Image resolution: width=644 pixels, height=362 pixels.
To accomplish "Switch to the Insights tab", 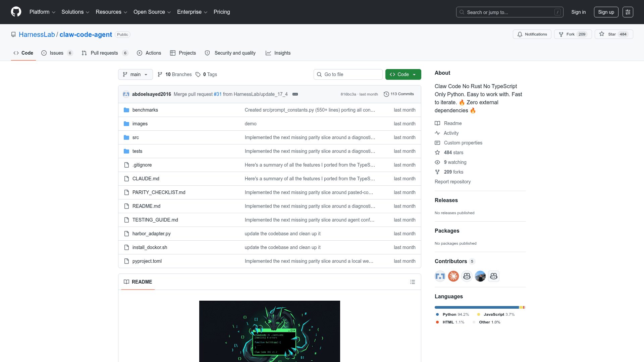I will (x=278, y=53).
